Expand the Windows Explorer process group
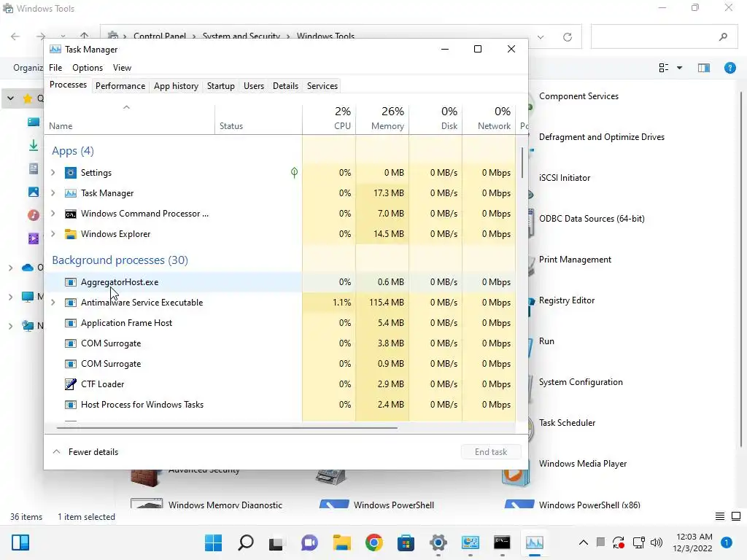The image size is (747, 560). tap(53, 234)
